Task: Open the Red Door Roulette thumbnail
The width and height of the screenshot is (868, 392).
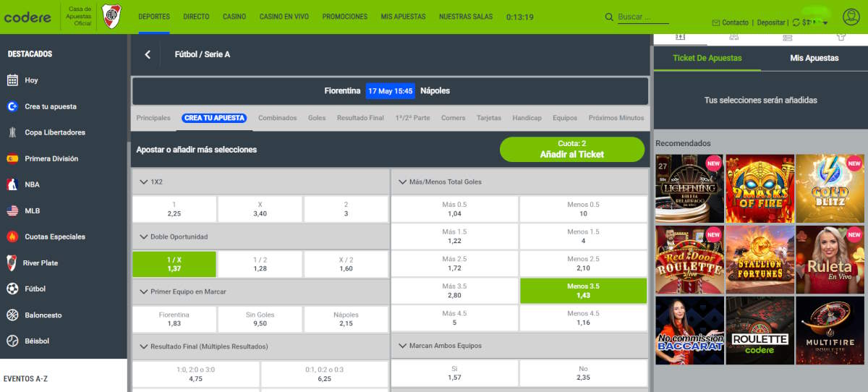Action: [x=689, y=259]
